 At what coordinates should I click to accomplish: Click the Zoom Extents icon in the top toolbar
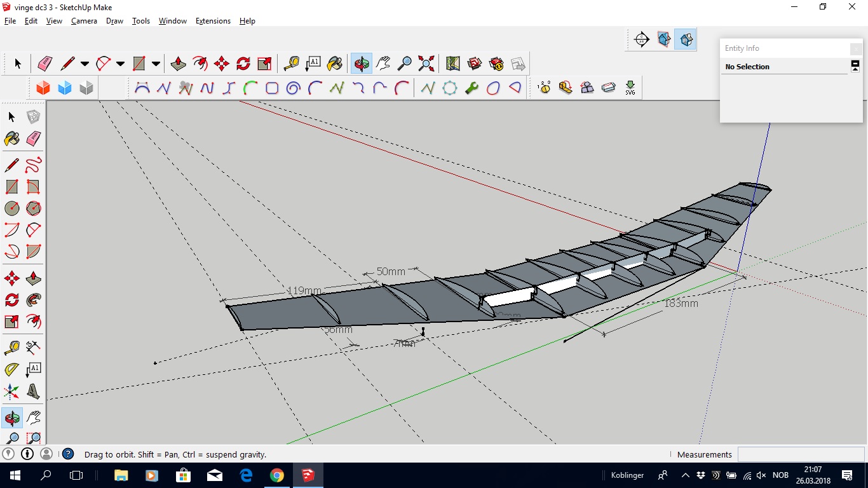(x=426, y=64)
